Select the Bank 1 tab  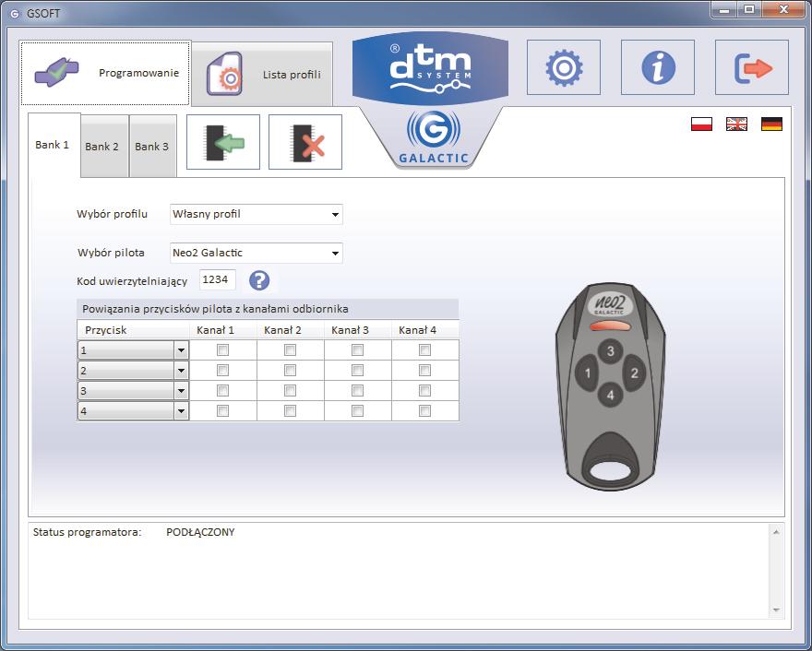pos(54,145)
